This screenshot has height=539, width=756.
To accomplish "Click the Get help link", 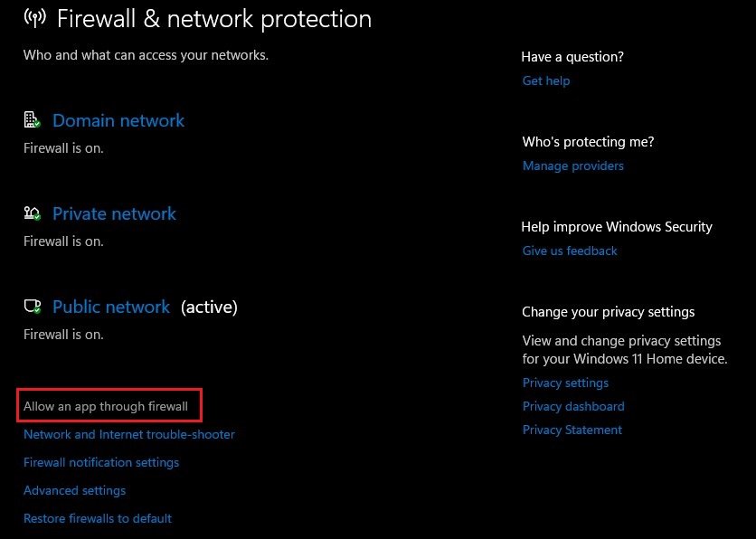I will 546,80.
